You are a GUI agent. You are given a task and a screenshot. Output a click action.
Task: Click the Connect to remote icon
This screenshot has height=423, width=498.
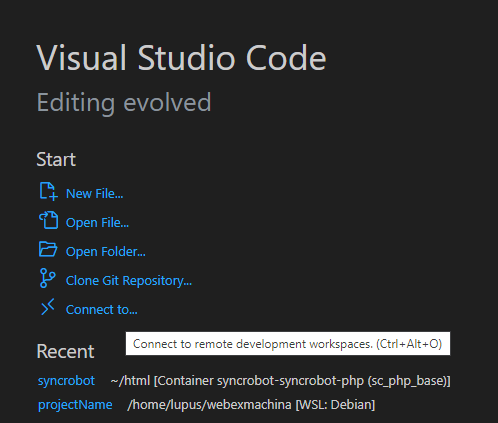[x=48, y=307]
